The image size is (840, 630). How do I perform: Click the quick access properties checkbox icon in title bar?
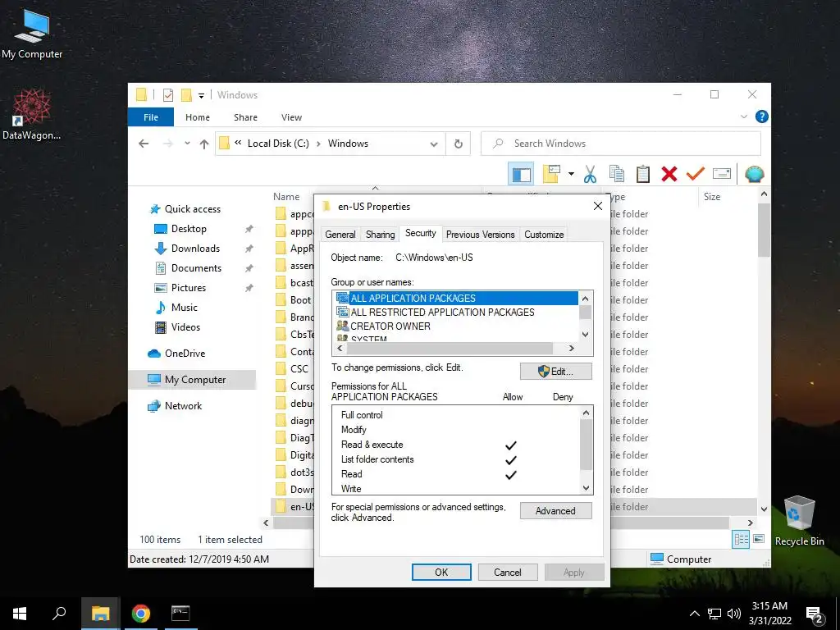(x=168, y=95)
